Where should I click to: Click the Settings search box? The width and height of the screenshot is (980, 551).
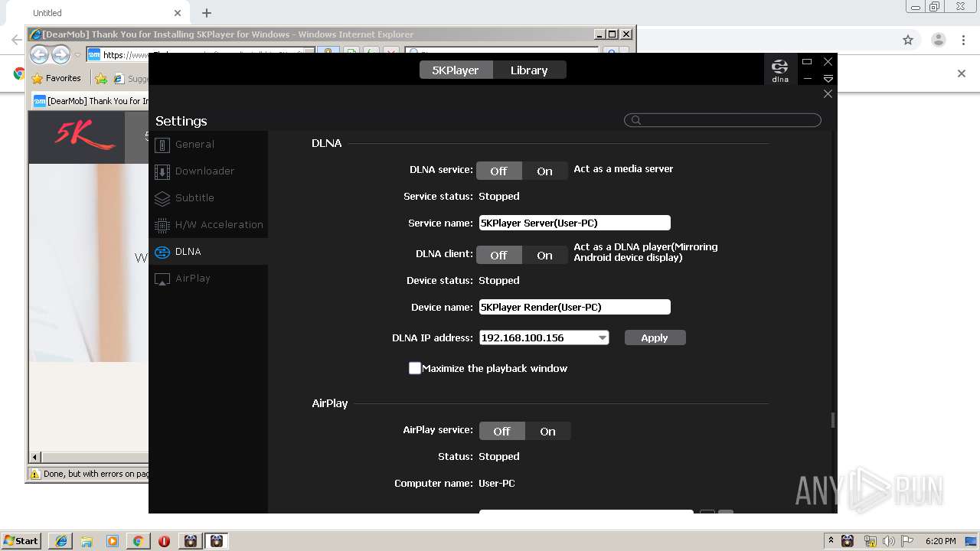pos(723,120)
